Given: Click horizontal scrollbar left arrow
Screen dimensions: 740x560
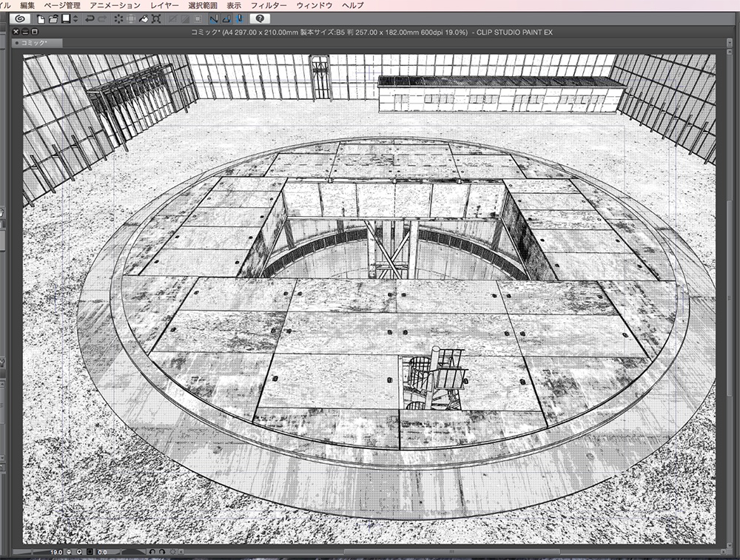Looking at the screenshot, I should pyautogui.click(x=181, y=552).
